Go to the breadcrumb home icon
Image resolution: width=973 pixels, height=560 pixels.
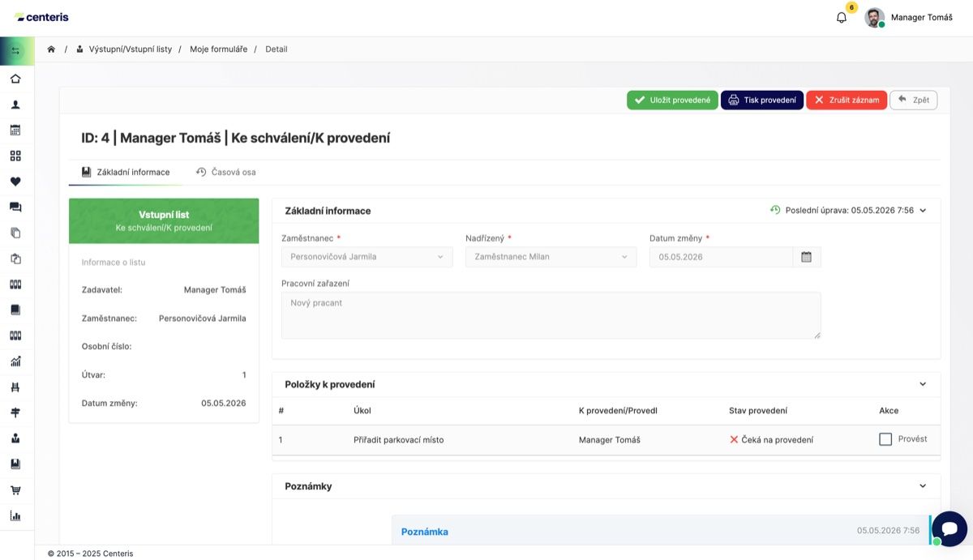pos(51,49)
